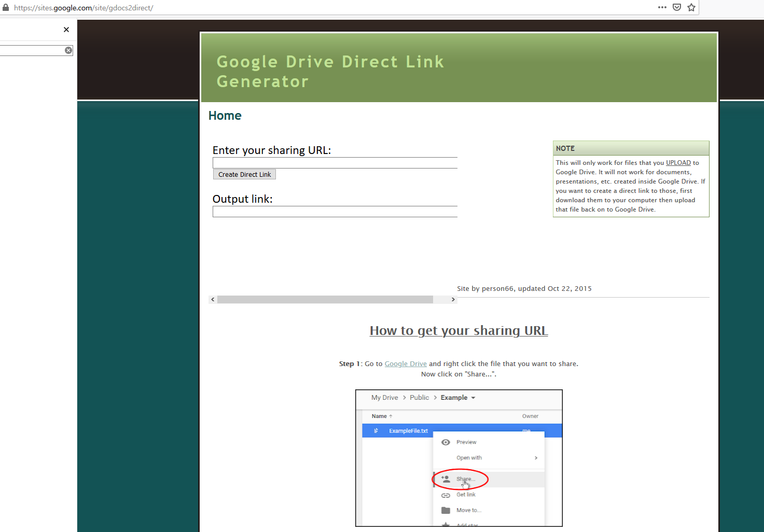Click the horizontal scrollbar thumb
The image size is (764, 532).
tap(325, 300)
